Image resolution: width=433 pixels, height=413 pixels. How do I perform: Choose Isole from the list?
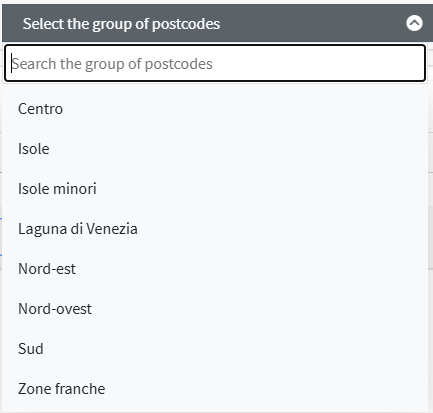[x=215, y=149]
